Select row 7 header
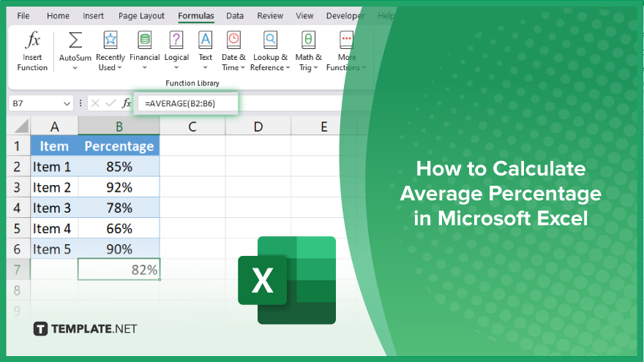644x362 pixels. (x=18, y=270)
